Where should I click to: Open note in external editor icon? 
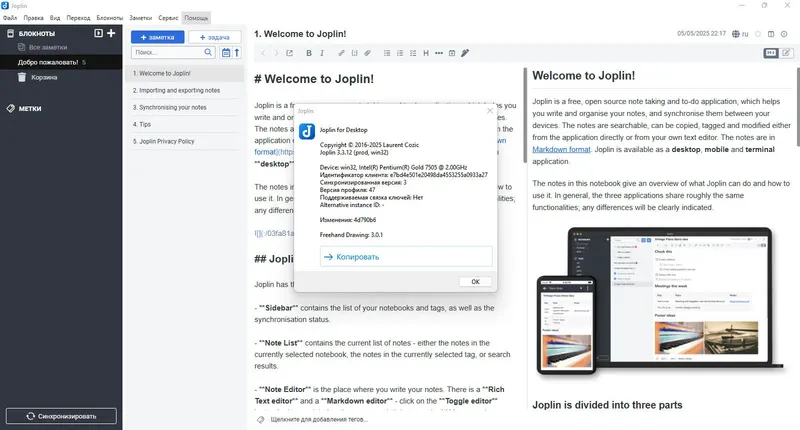pyautogui.click(x=289, y=53)
